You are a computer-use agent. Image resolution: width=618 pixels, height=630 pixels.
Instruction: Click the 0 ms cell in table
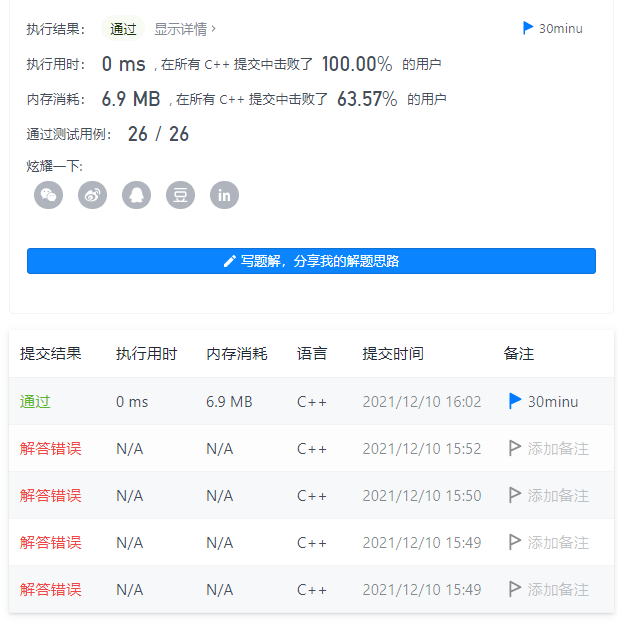(x=132, y=401)
